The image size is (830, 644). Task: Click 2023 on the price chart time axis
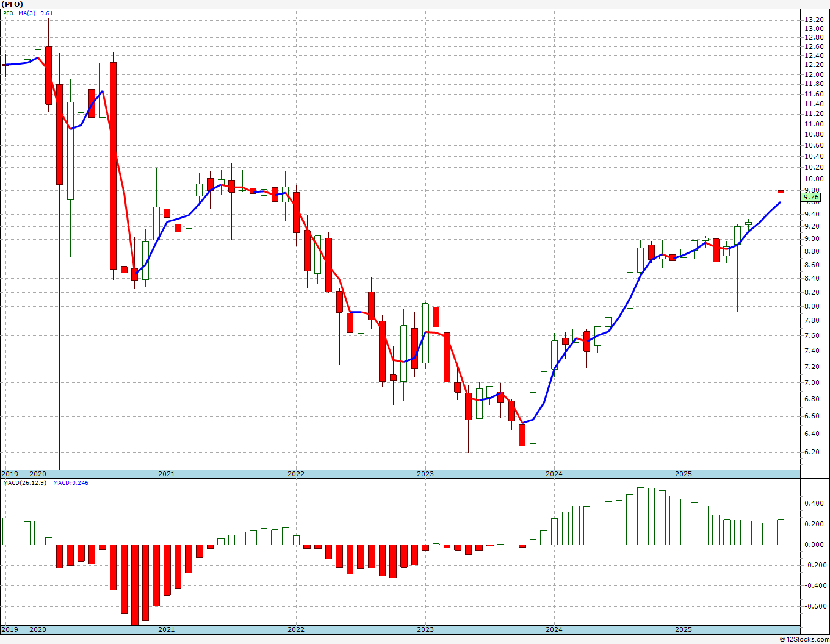(425, 474)
